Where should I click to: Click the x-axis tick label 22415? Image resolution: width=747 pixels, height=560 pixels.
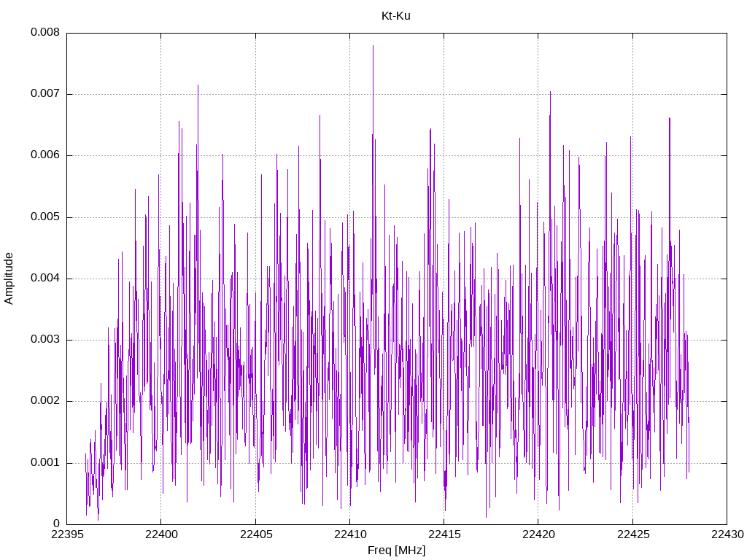(x=444, y=534)
